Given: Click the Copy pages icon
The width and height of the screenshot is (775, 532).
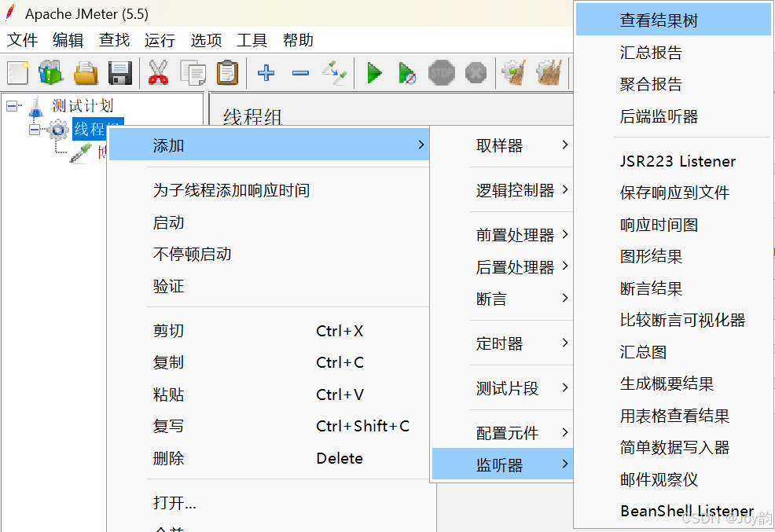Looking at the screenshot, I should (x=193, y=73).
